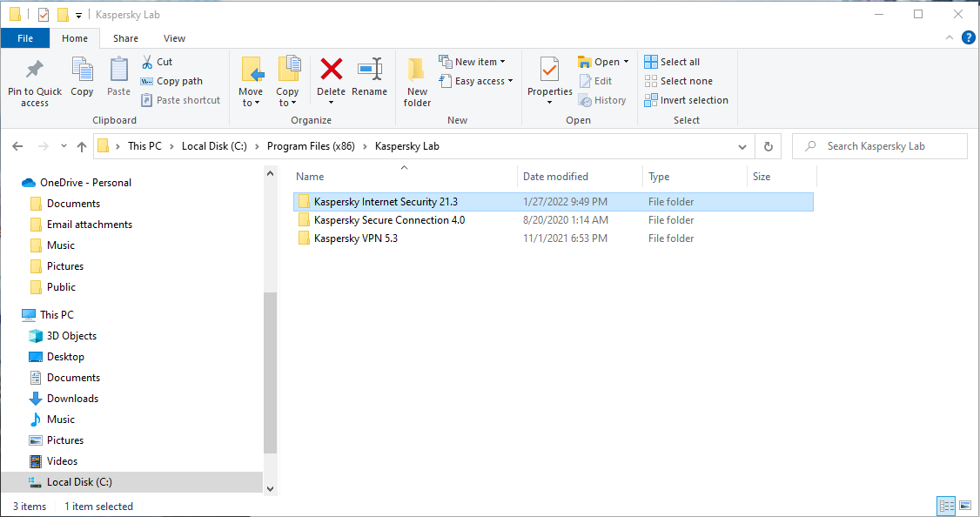Click Search Kaspersky Lab field
Viewport: 980px width, 517px height.
tap(879, 146)
